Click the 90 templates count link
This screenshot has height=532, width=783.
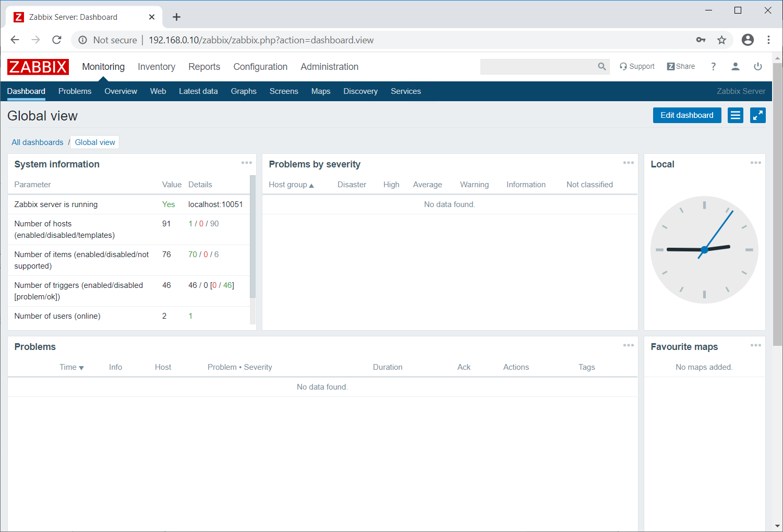214,224
